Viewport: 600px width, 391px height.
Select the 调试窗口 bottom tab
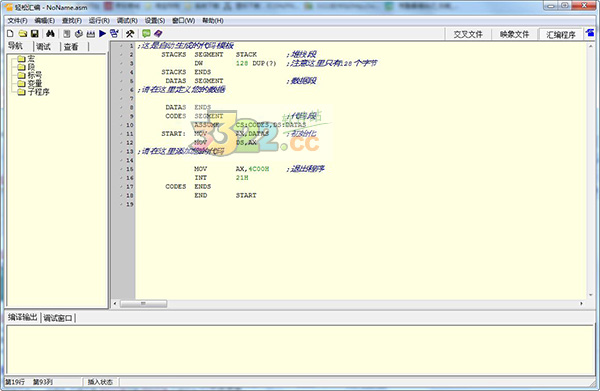coord(58,318)
